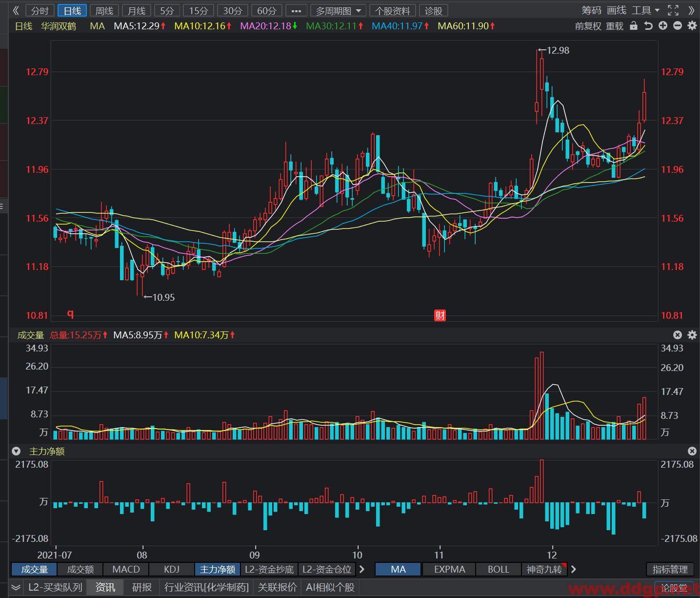700x598 pixels.
Task: Open the 主力净额 panel dropdown arrow
Action: (16, 452)
